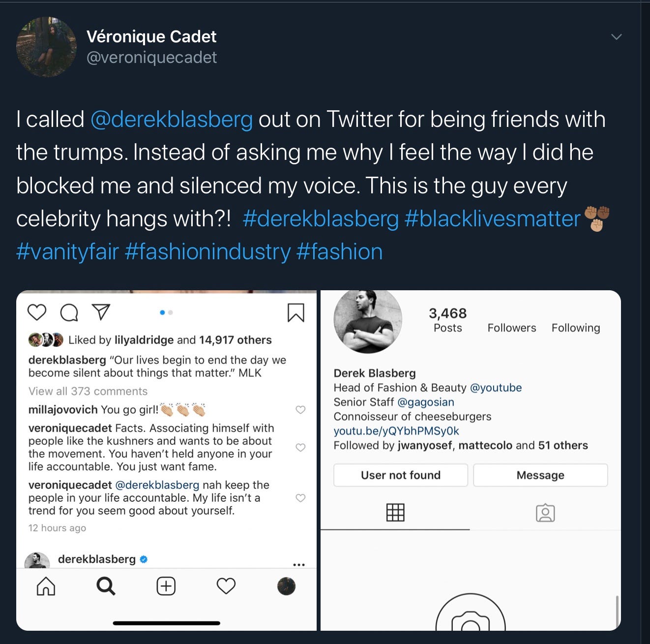Like the 'Facts. Associating himself' comment
The height and width of the screenshot is (644, 650).
(300, 447)
